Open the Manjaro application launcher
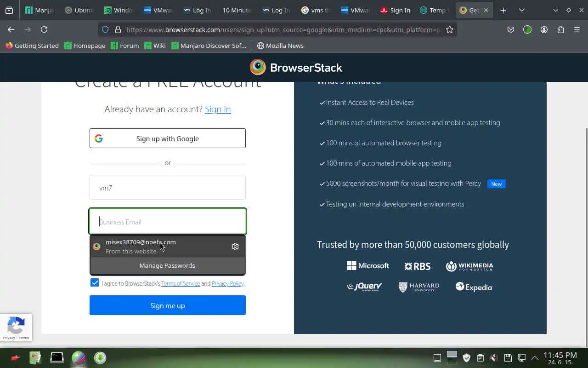 click(15, 357)
